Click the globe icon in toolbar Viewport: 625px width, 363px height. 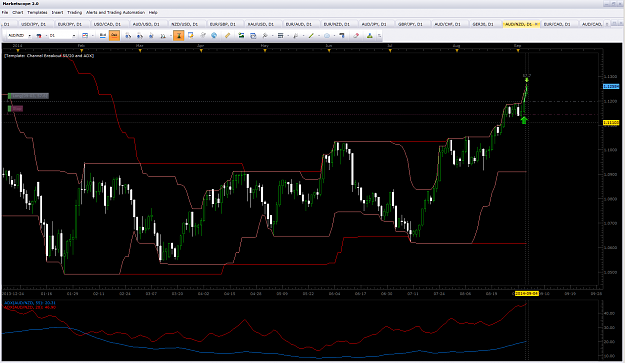point(214,35)
